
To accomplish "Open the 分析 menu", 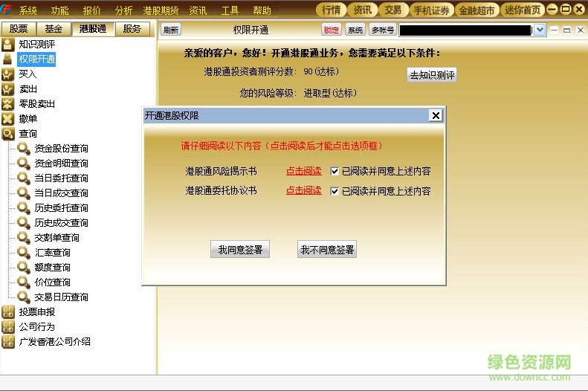I will [x=123, y=10].
